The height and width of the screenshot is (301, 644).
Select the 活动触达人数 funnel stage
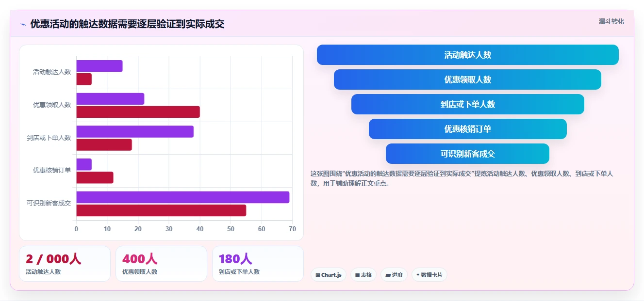[468, 55]
